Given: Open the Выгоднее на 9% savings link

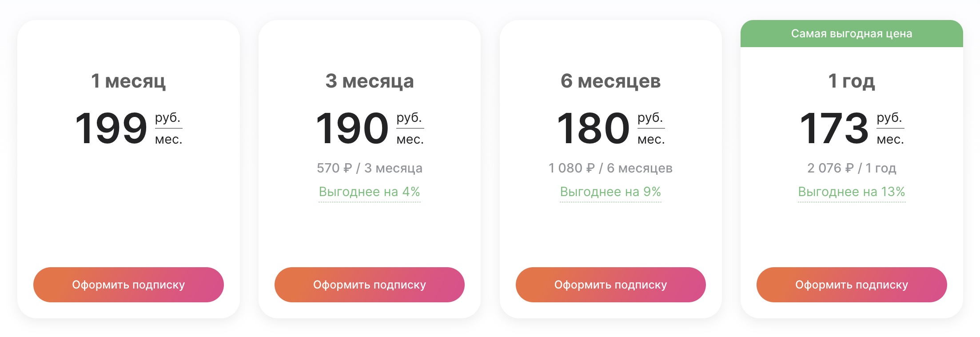Looking at the screenshot, I should coord(610,192).
